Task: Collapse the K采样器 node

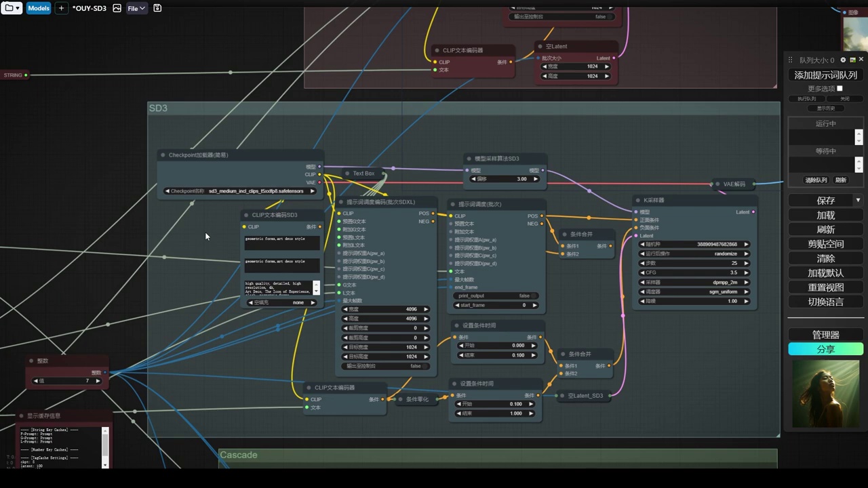Action: click(x=638, y=201)
